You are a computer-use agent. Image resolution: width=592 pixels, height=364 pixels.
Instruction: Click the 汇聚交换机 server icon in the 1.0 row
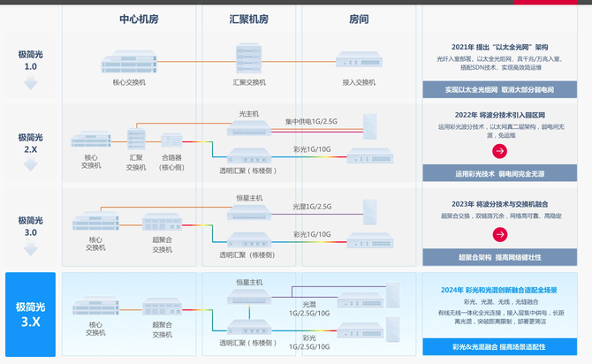(248, 58)
